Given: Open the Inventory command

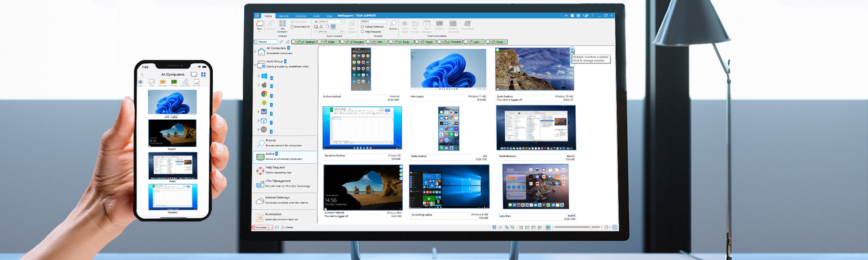Looking at the screenshot, I should point(439,25).
